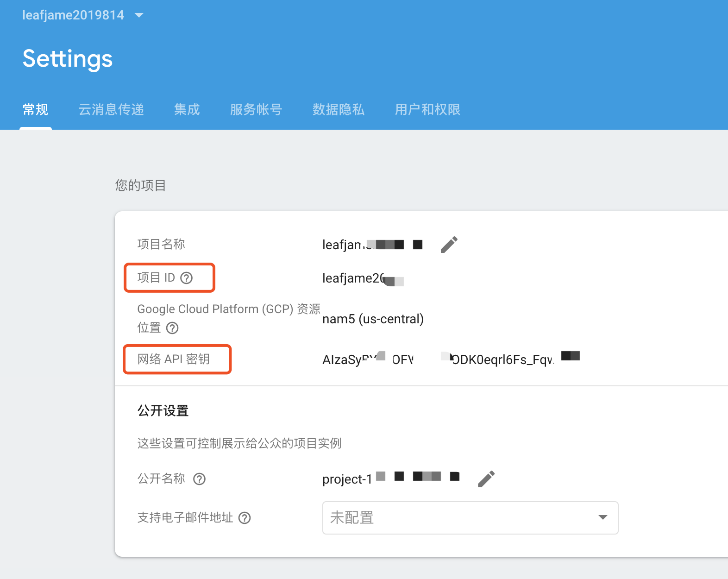
Task: Open the 云消息传递 tab
Action: pos(111,109)
